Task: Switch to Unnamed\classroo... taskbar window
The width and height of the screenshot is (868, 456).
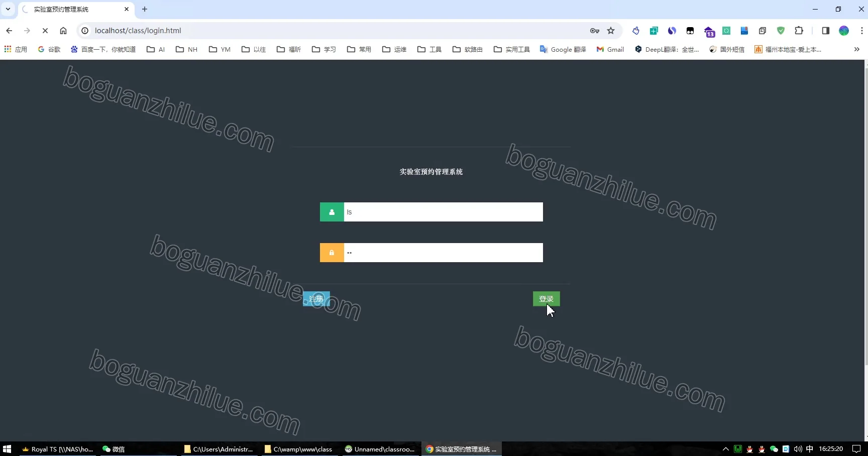Action: [380, 449]
